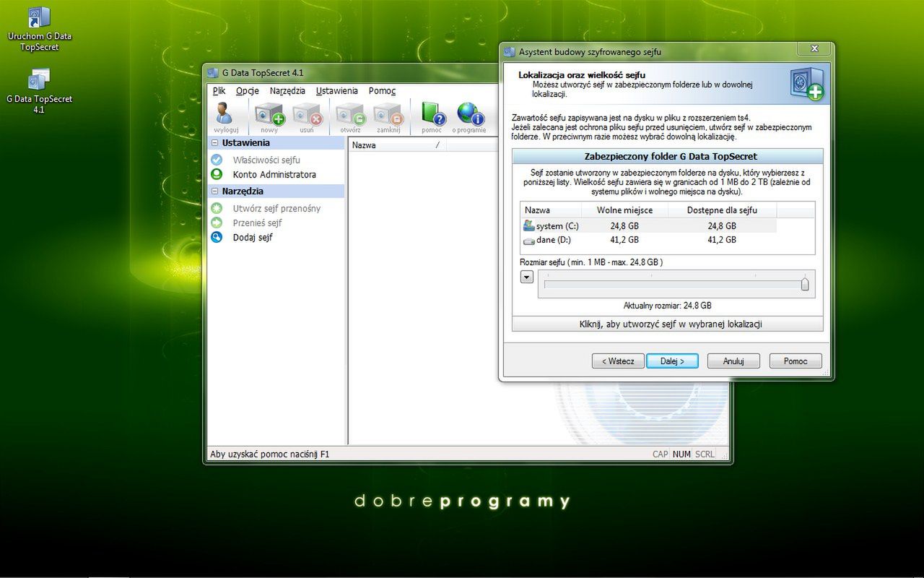Screen dimensions: 924x578
Task: Click the SCRL status bar indicator
Action: (x=705, y=454)
